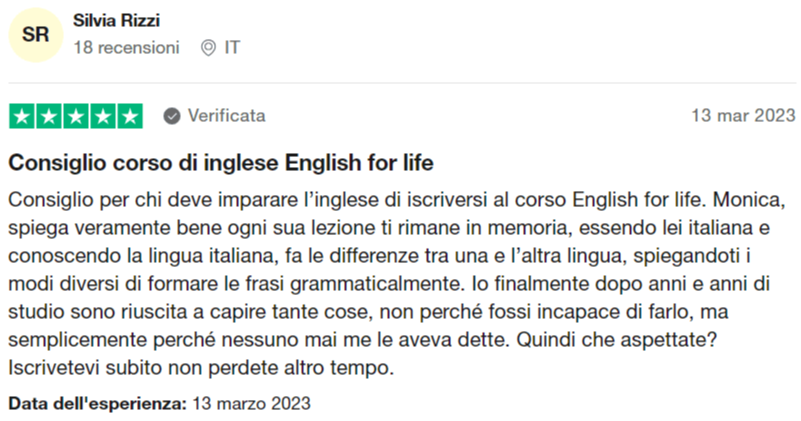The width and height of the screenshot is (801, 421).
Task: Open Silvia Rizzi's reviewer profile
Action: 116,20
